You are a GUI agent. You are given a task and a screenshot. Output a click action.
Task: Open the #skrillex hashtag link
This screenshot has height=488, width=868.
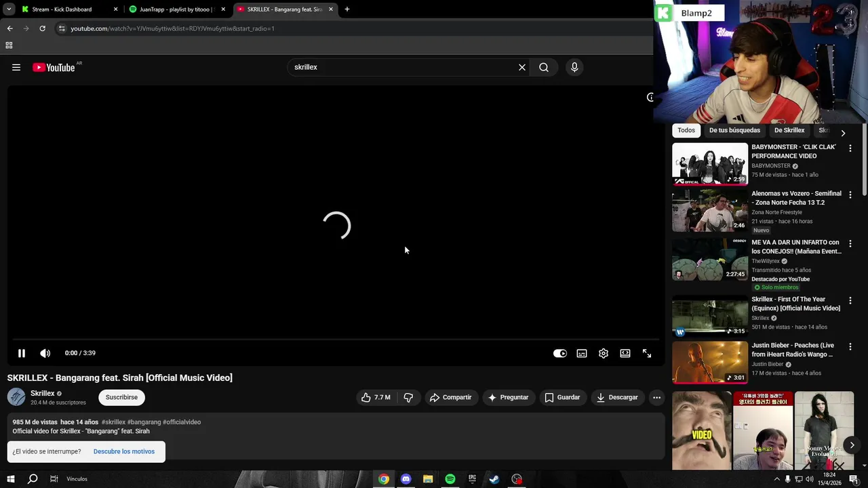(x=113, y=422)
